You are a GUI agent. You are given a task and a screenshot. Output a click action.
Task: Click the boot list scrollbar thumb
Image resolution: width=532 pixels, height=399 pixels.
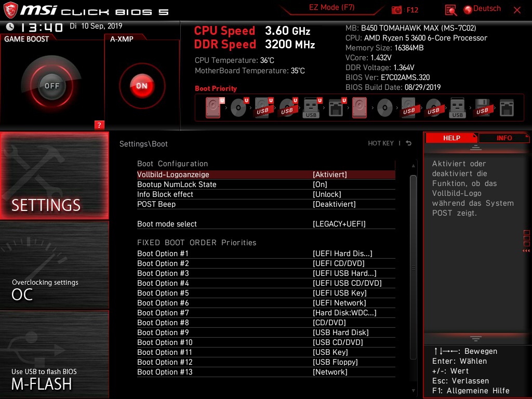(x=413, y=268)
